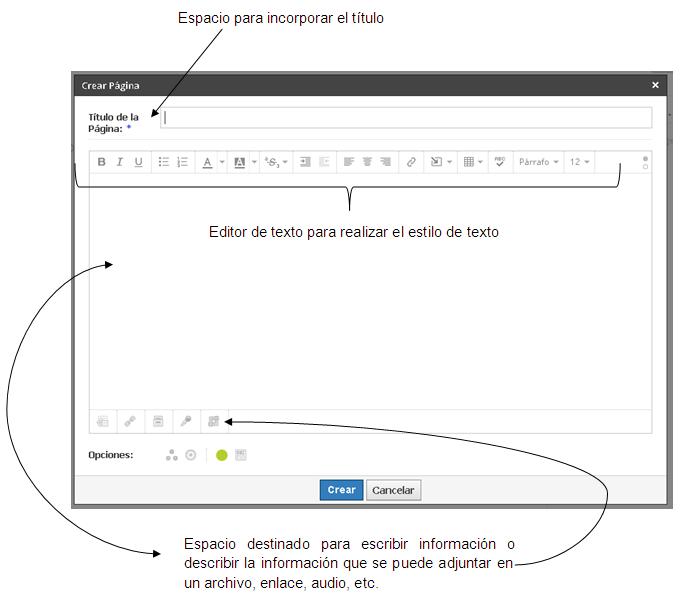Insert a numbered list
Viewport: 683px width, 594px height.
182,162
